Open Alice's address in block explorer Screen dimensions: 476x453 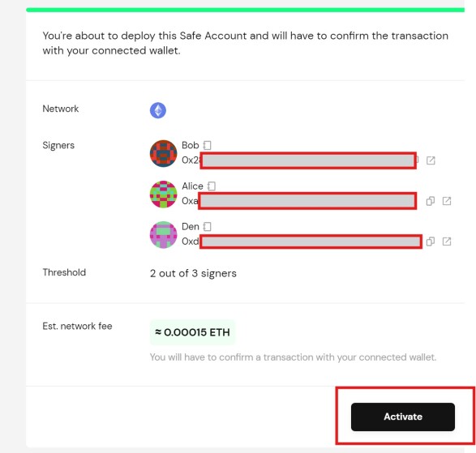[x=447, y=201]
